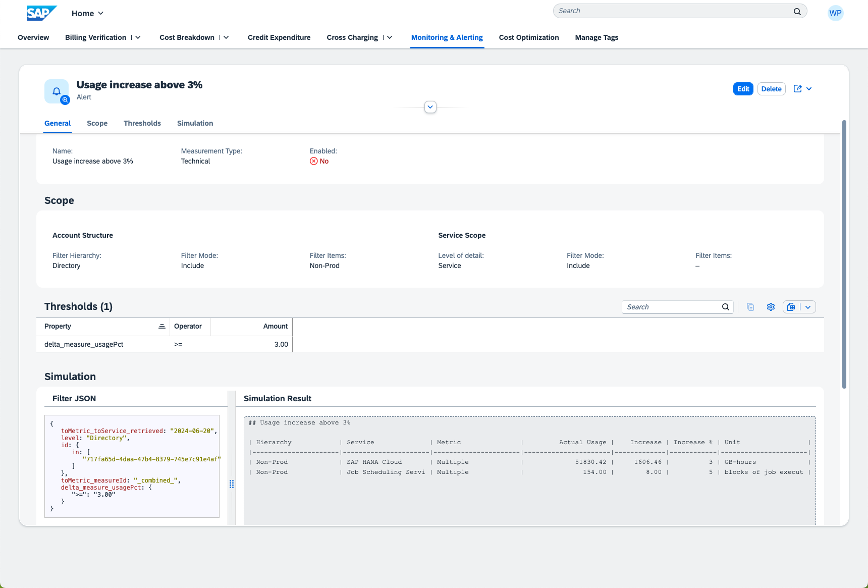Open the Cross Charging submenu arrow
The width and height of the screenshot is (868, 588).
(x=390, y=37)
